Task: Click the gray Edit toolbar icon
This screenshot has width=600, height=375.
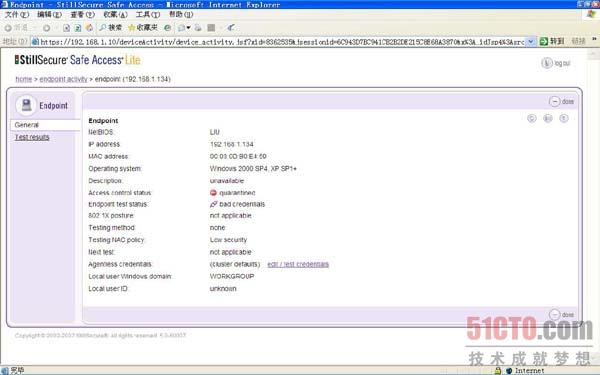Action: point(211,28)
